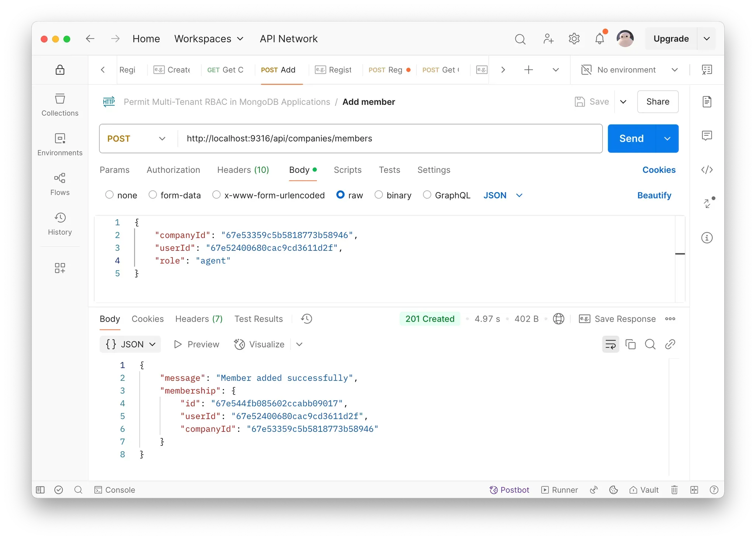Click the code snippet icon in right sidebar
The height and width of the screenshot is (540, 756).
click(x=707, y=170)
